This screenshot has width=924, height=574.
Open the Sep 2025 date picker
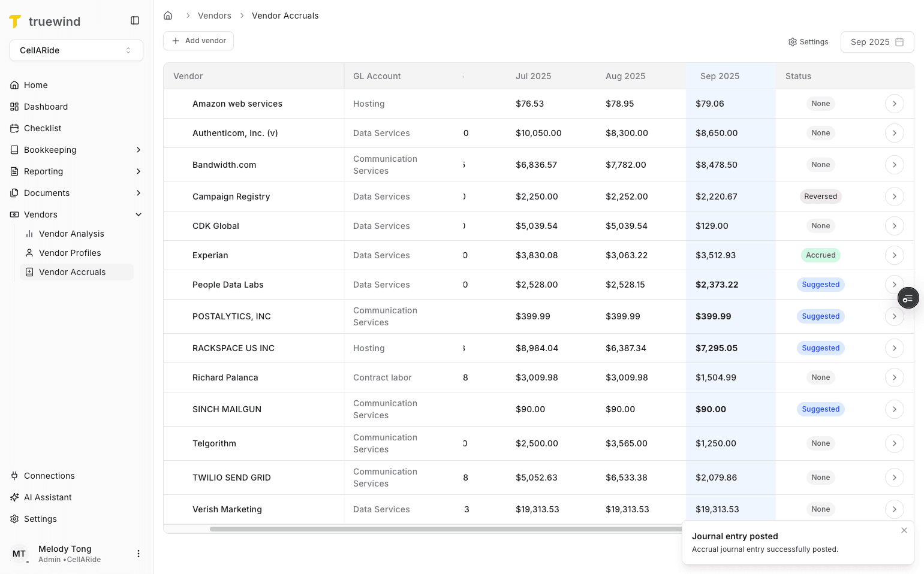click(877, 42)
